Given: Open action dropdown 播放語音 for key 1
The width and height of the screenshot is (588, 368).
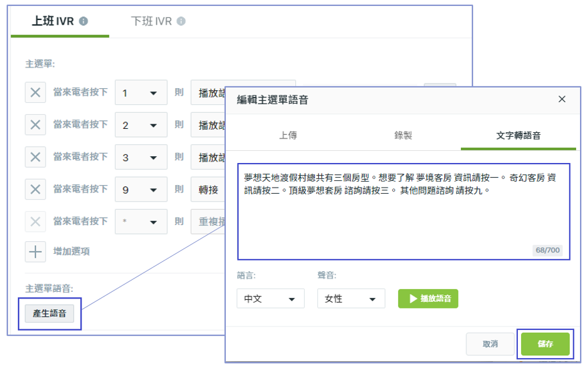Looking at the screenshot, I should click(208, 93).
